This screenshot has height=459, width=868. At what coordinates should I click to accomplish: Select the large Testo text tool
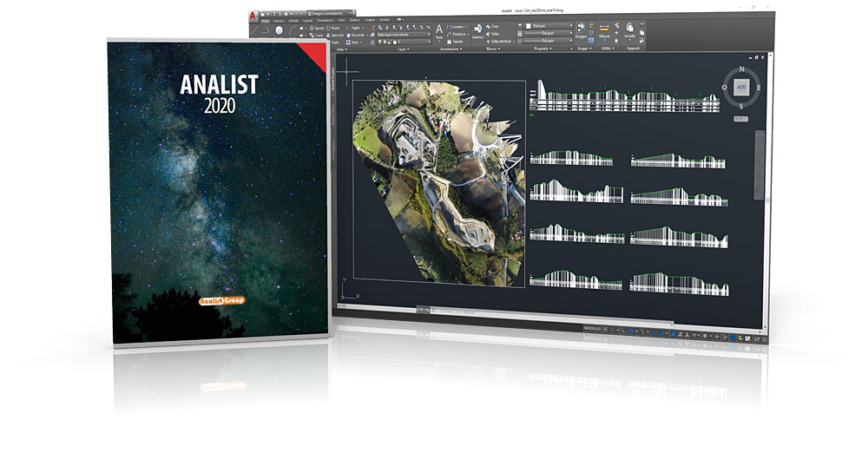click(x=439, y=31)
